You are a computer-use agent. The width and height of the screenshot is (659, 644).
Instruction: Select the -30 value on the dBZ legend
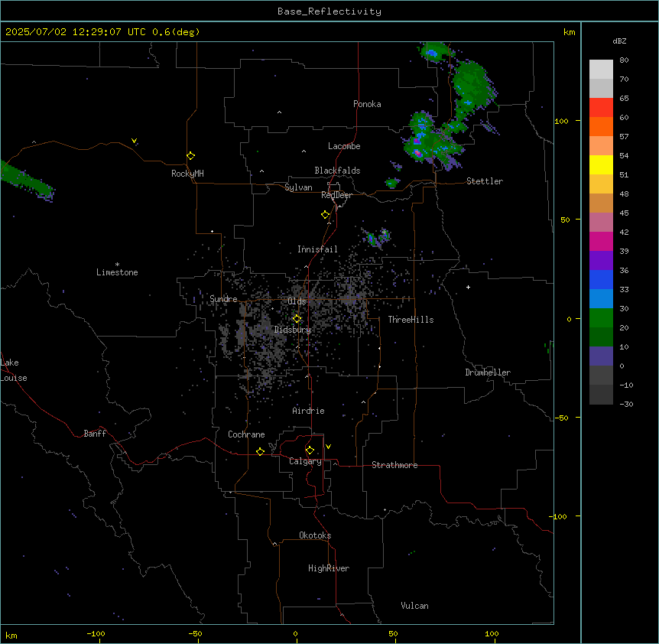(626, 404)
